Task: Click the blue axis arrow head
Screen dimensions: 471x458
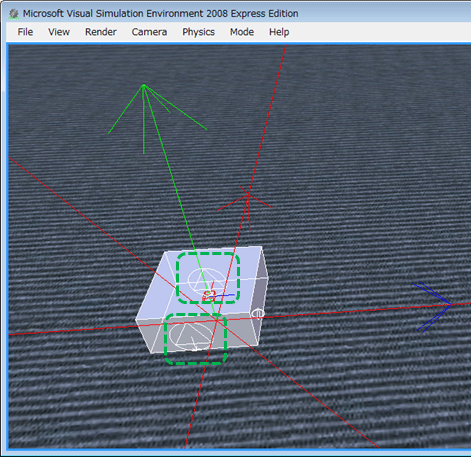Action: tap(432, 306)
